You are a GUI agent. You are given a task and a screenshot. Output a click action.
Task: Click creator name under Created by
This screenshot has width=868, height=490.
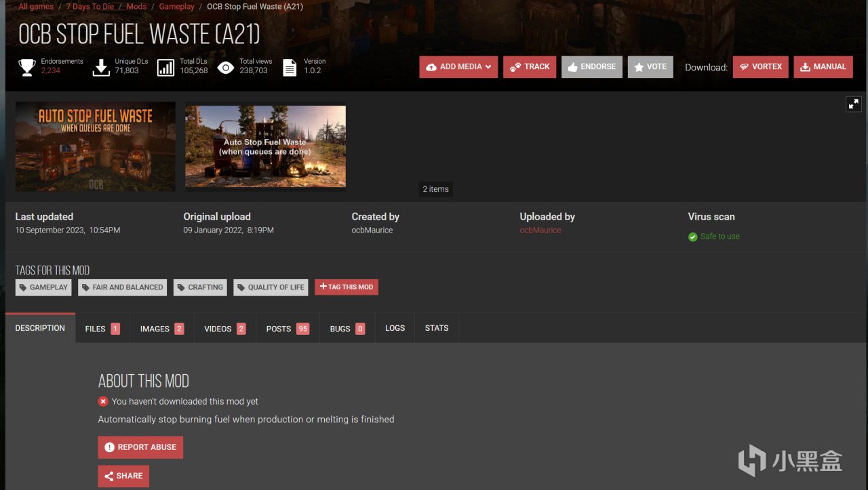(372, 230)
